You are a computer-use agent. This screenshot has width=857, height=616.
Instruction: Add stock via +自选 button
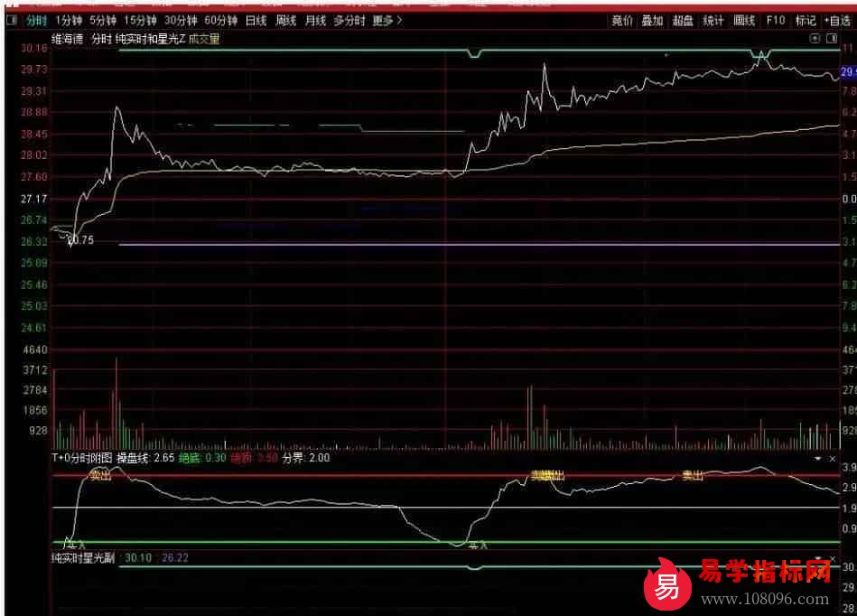point(837,20)
